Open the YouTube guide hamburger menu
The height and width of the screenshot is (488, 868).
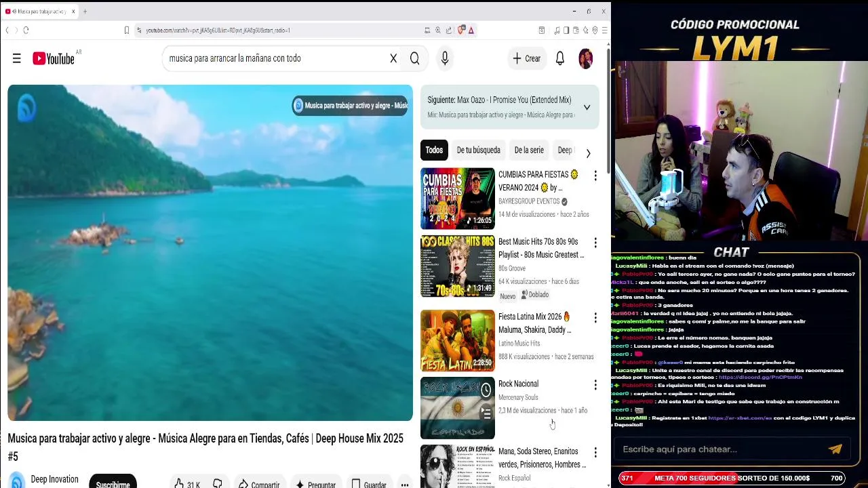[17, 58]
